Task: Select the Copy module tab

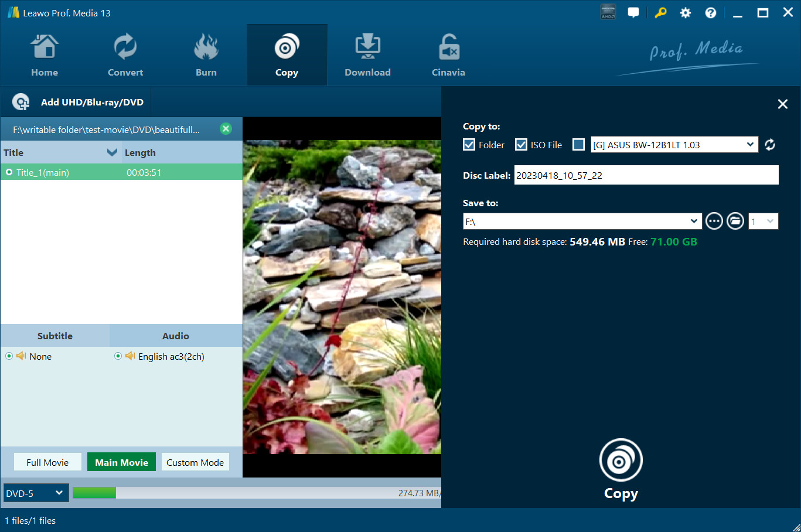Action: [287, 55]
